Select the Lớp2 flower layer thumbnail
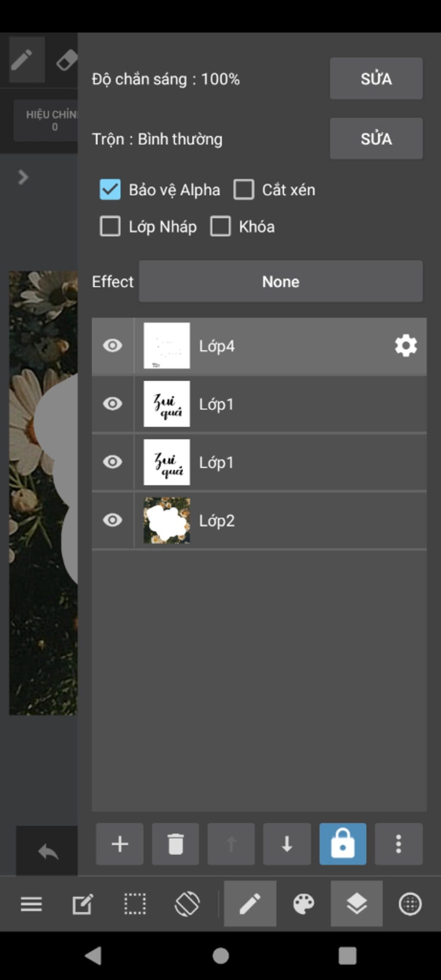 point(167,520)
